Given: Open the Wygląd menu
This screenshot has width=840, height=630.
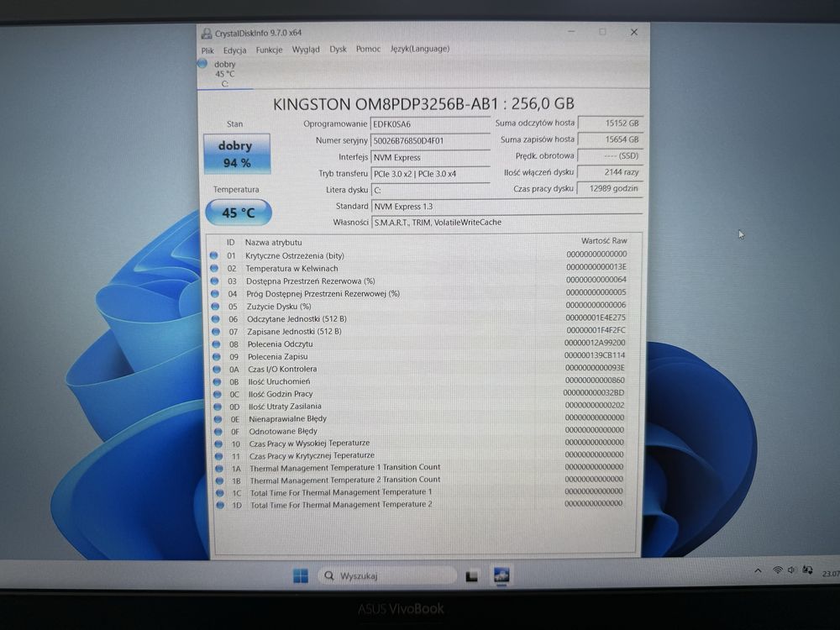Looking at the screenshot, I should [306, 50].
